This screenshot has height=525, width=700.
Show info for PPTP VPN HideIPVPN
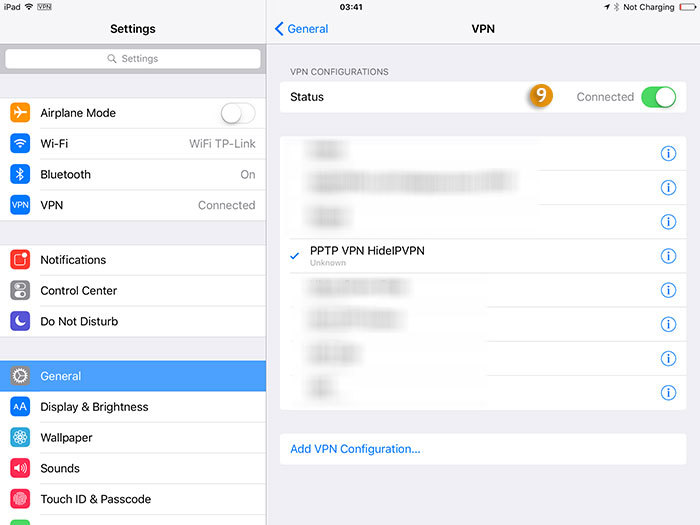click(x=668, y=256)
